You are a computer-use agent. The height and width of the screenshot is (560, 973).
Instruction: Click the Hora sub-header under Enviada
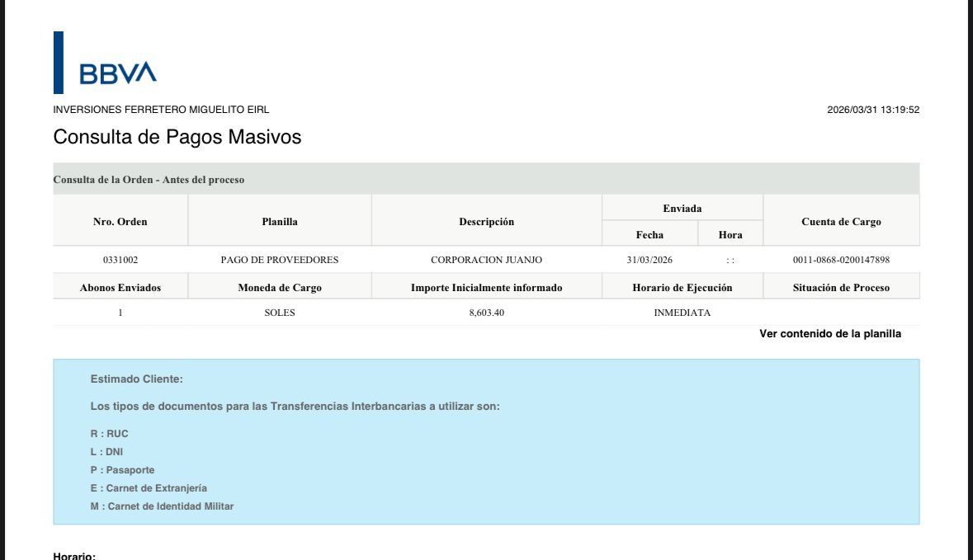tap(730, 234)
